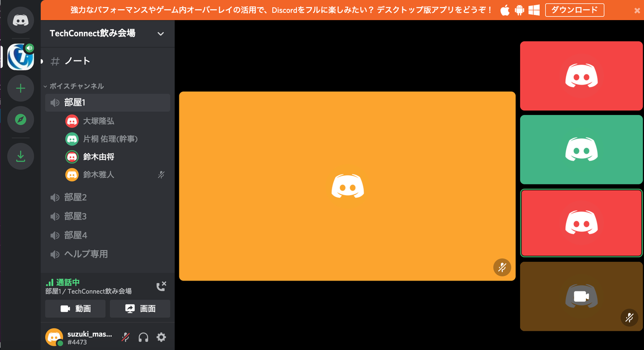644x350 pixels.
Task: Click the Download Apps arrow icon
Action: [x=21, y=156]
